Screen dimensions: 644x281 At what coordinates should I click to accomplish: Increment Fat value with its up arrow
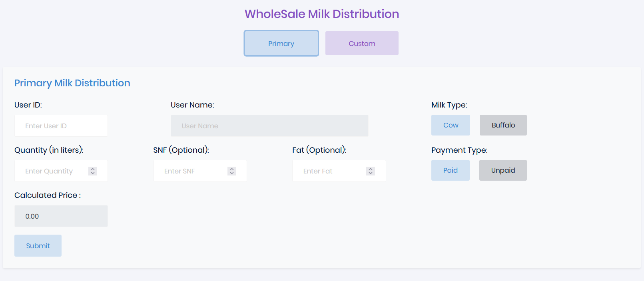click(370, 169)
